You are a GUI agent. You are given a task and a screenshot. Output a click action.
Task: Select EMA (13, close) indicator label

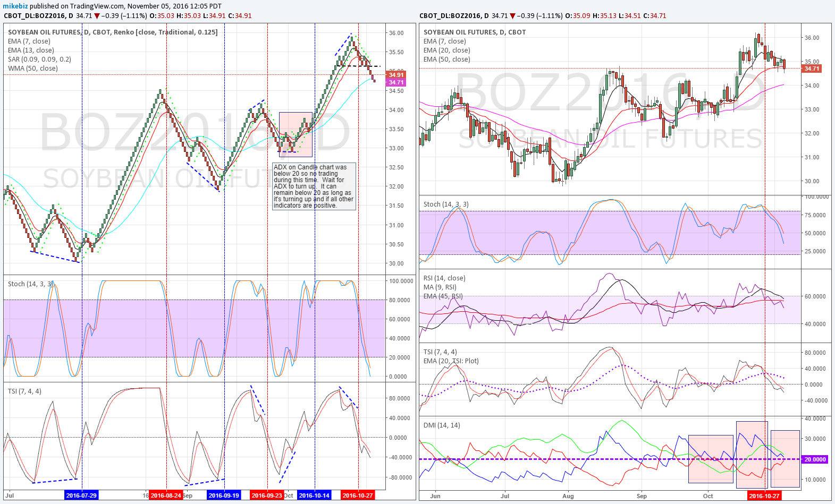click(31, 50)
